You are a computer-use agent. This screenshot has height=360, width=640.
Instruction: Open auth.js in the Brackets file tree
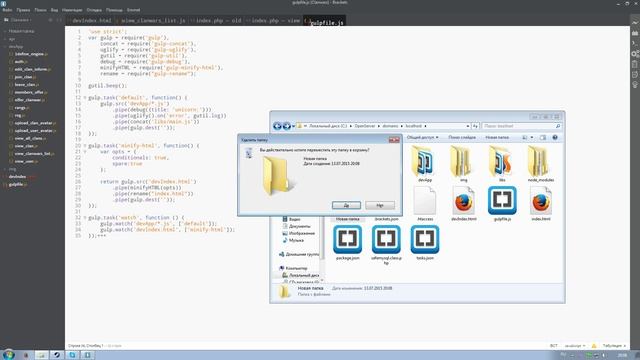click(x=20, y=62)
